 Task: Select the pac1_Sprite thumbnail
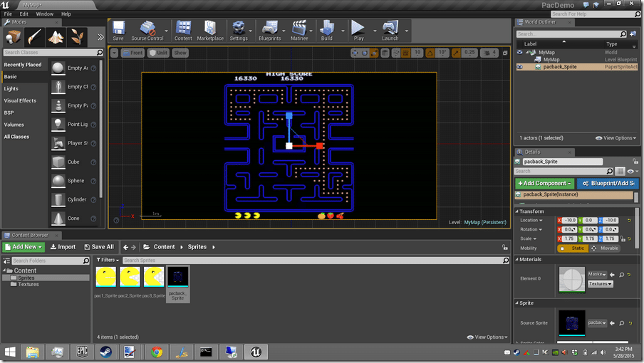coord(106,277)
